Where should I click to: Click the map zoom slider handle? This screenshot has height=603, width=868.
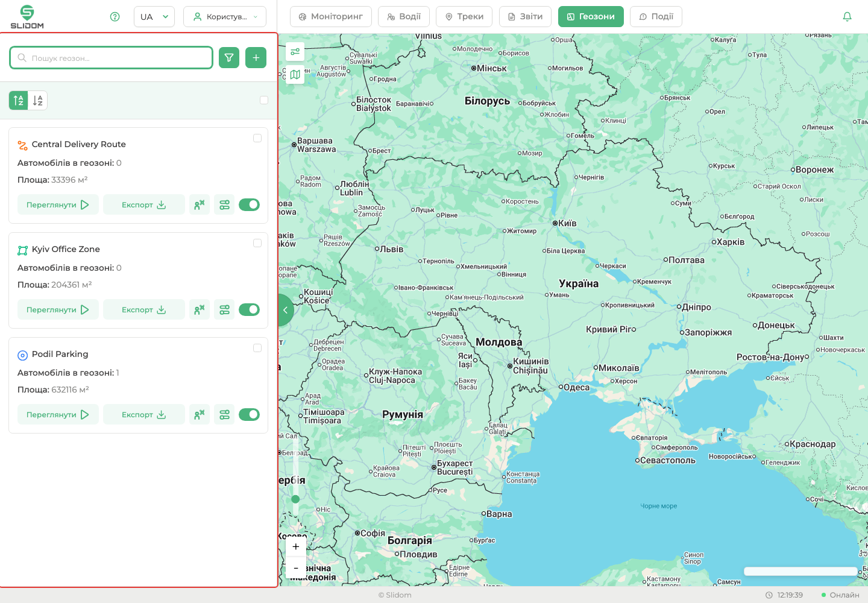point(295,499)
